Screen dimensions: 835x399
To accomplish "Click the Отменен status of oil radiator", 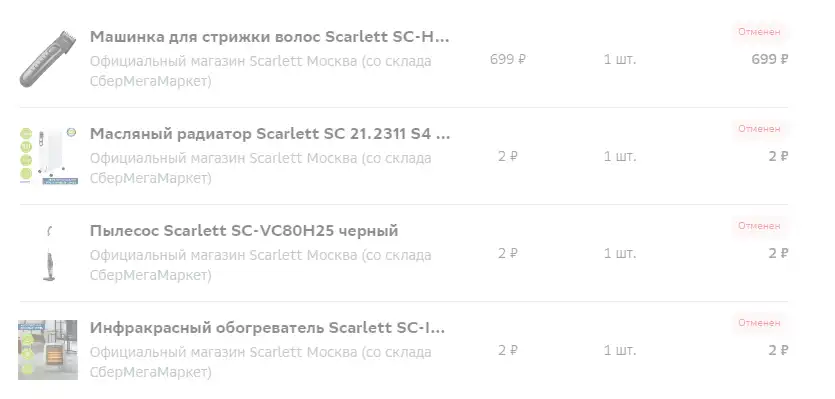I will click(x=759, y=129).
